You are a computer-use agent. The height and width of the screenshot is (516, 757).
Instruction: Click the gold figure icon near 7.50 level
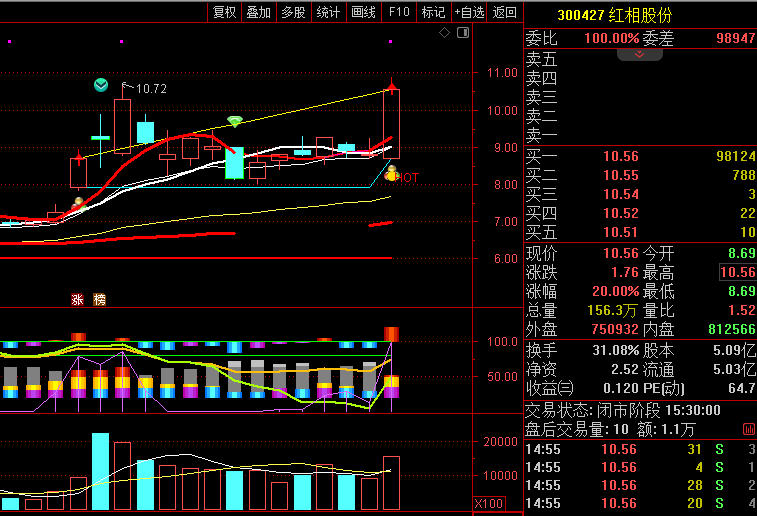click(78, 203)
